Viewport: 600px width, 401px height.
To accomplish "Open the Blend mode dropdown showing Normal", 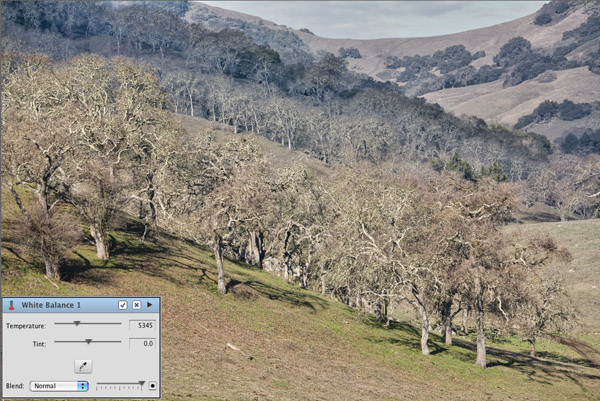I will 59,386.
